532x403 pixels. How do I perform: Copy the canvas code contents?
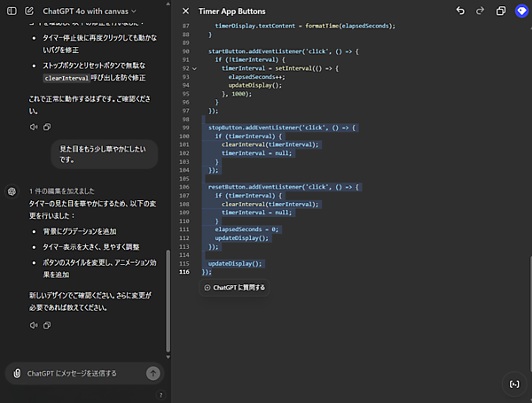501,11
